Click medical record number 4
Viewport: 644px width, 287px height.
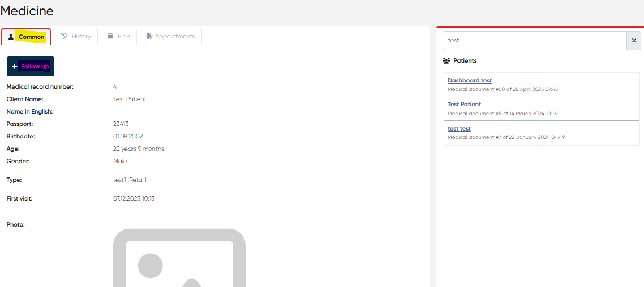point(115,86)
